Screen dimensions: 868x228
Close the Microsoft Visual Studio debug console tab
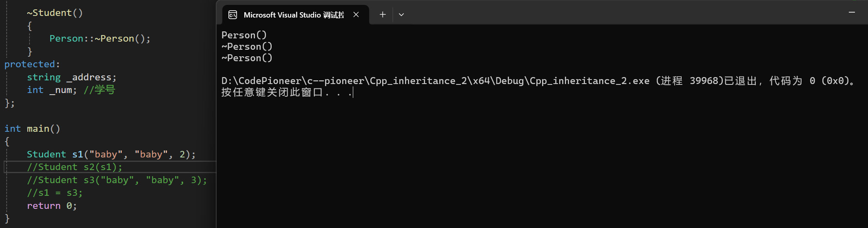[x=356, y=15]
